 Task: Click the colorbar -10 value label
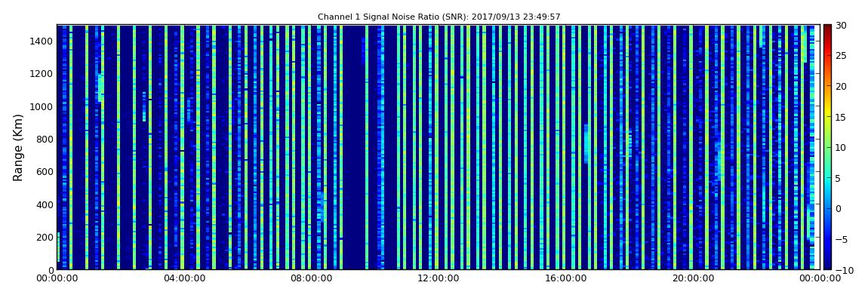point(842,269)
